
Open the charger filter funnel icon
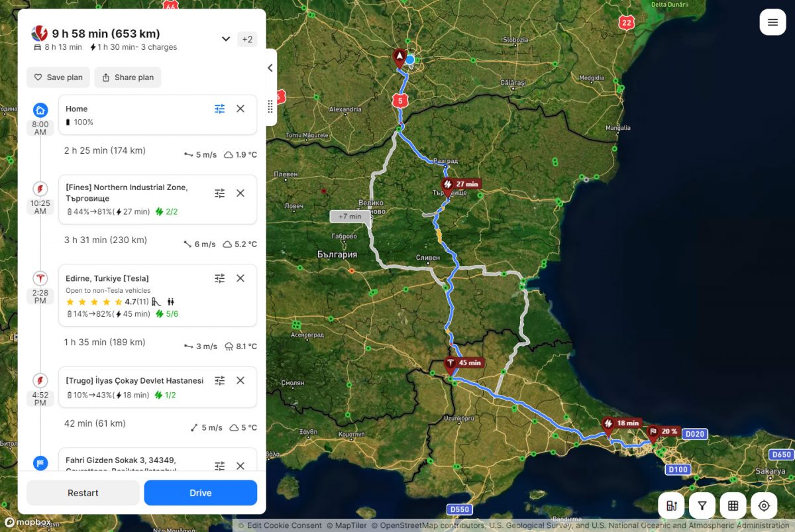click(702, 505)
